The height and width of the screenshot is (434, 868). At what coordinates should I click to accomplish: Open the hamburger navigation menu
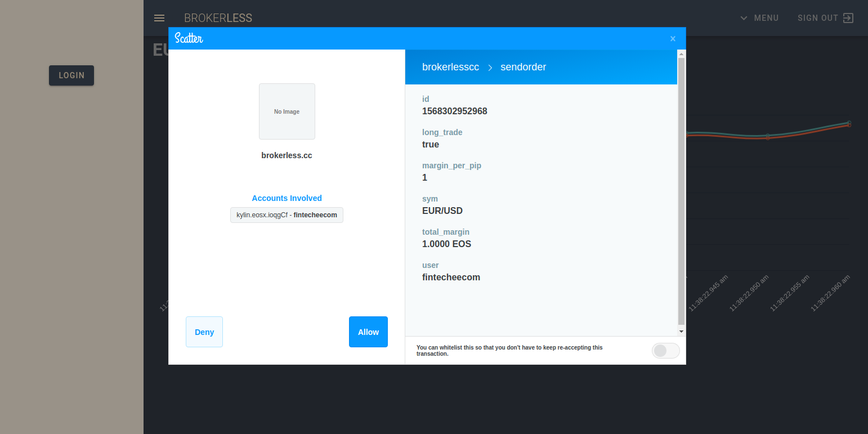point(159,18)
